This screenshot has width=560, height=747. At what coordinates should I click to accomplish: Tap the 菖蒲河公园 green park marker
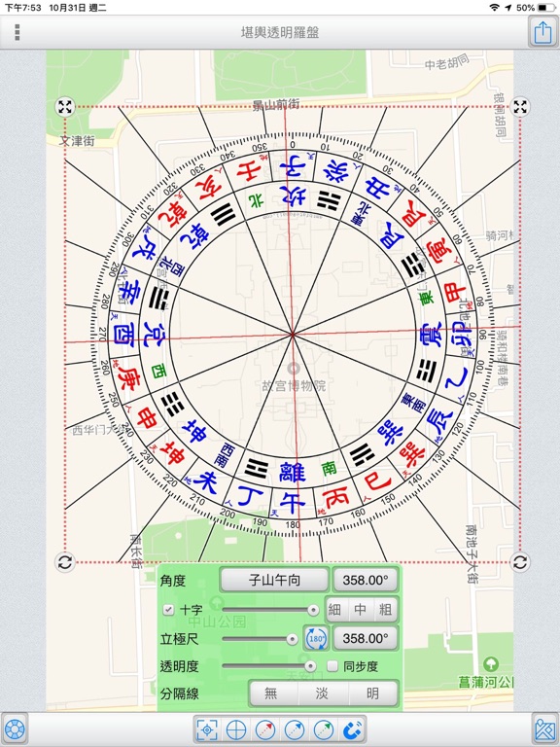(x=490, y=663)
